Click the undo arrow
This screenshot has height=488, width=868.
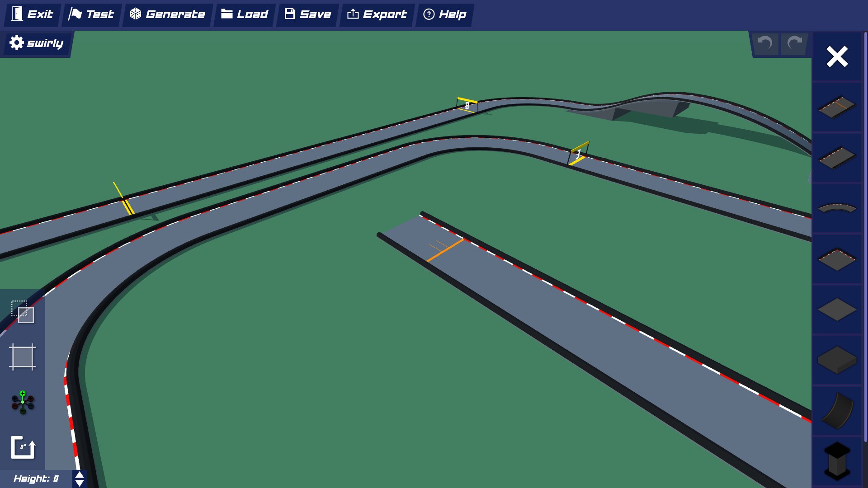765,44
